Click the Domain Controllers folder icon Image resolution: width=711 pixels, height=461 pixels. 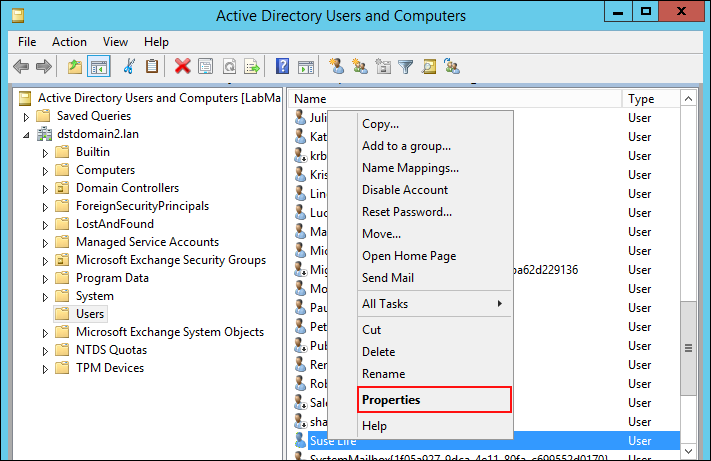pyautogui.click(x=62, y=188)
